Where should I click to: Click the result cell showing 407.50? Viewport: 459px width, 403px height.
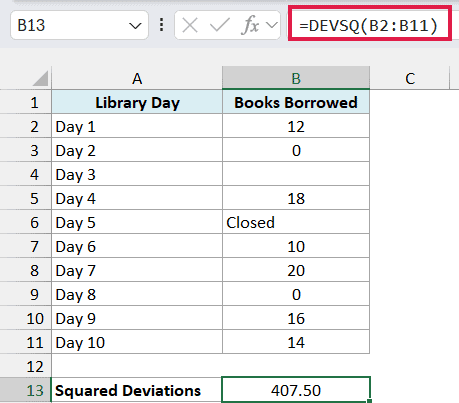click(296, 390)
